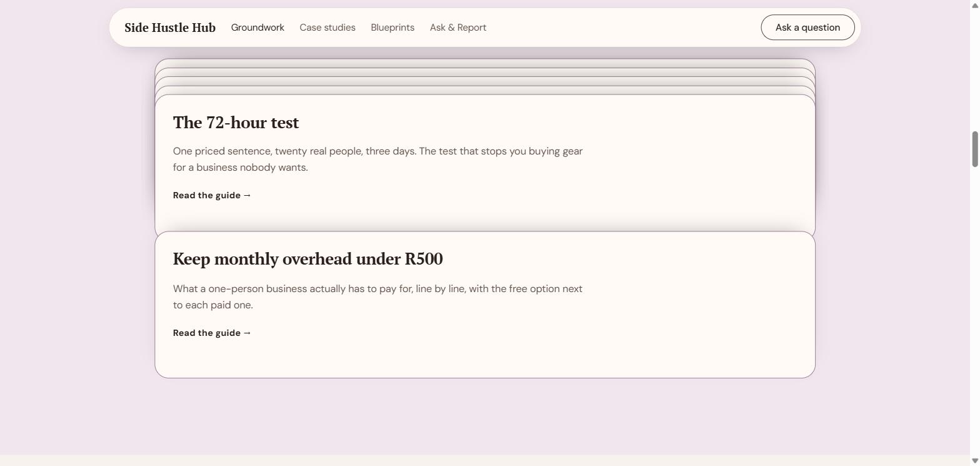
Task: Click the monthly overhead description paragraph
Action: [x=378, y=297]
